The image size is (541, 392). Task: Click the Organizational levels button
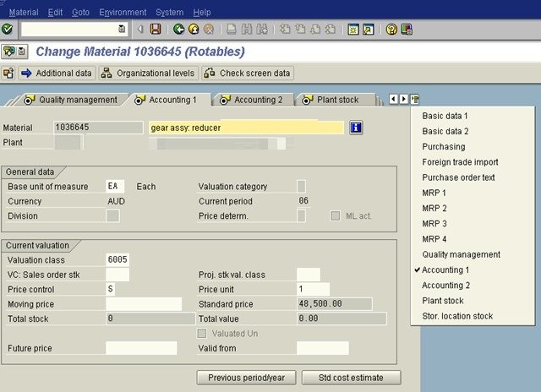click(x=149, y=73)
